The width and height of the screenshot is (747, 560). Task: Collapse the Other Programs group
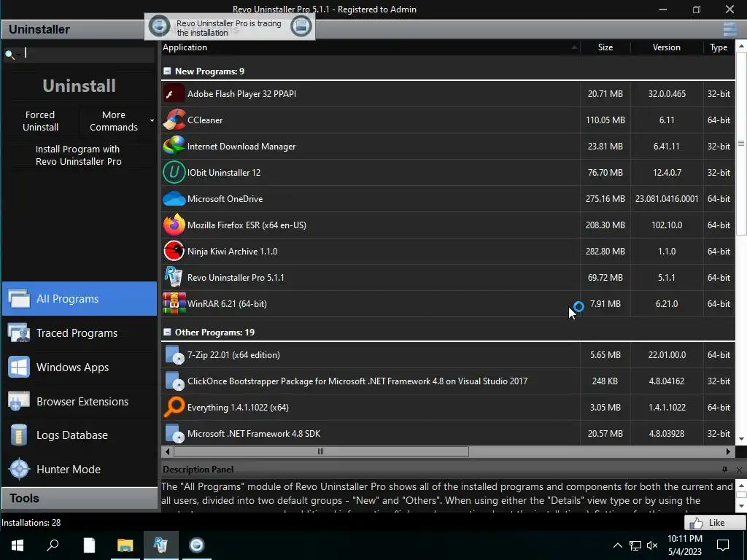click(x=167, y=332)
